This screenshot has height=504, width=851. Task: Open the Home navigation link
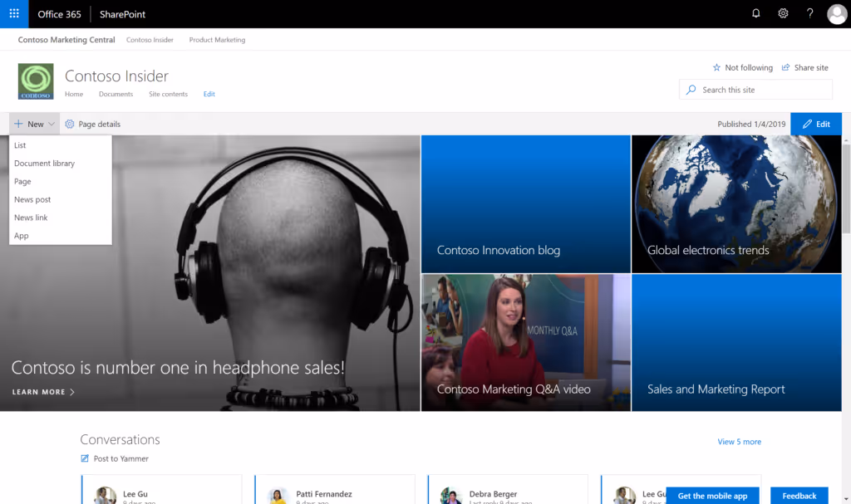[x=74, y=94]
